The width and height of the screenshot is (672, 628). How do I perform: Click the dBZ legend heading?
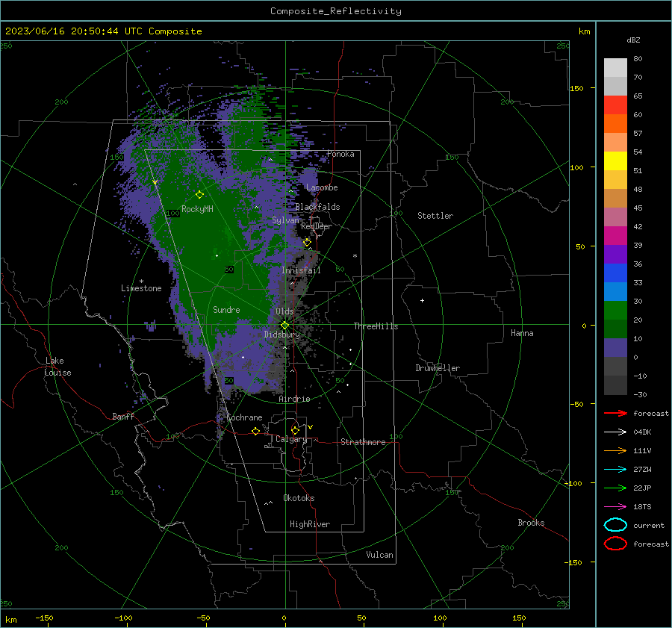pyautogui.click(x=633, y=40)
